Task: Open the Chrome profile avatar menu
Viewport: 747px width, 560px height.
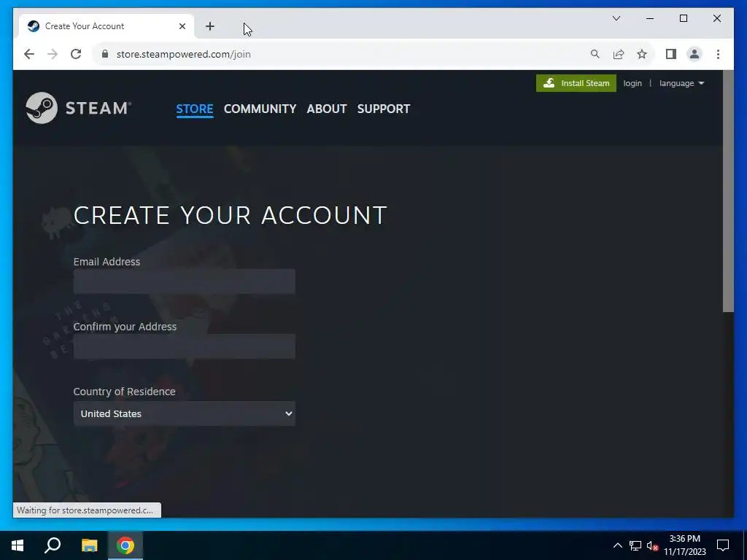Action: click(694, 54)
